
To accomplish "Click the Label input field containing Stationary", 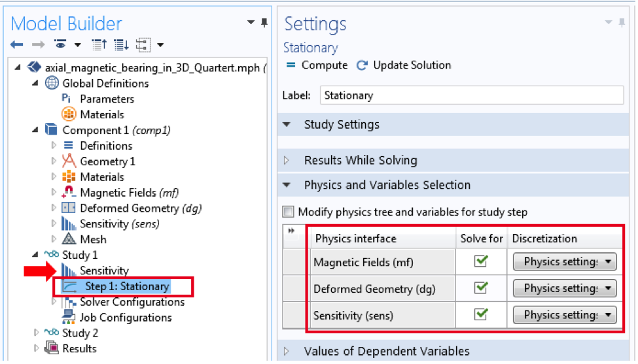I will point(472,95).
